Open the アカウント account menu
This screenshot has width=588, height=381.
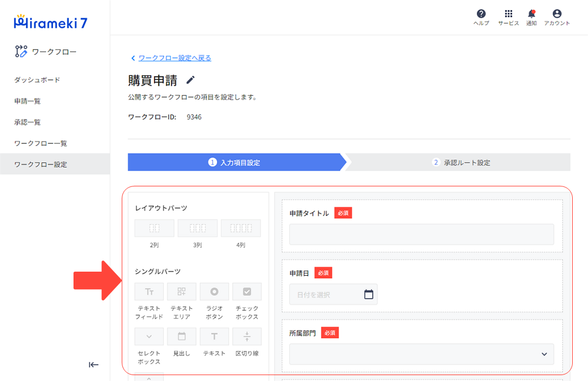tap(556, 13)
